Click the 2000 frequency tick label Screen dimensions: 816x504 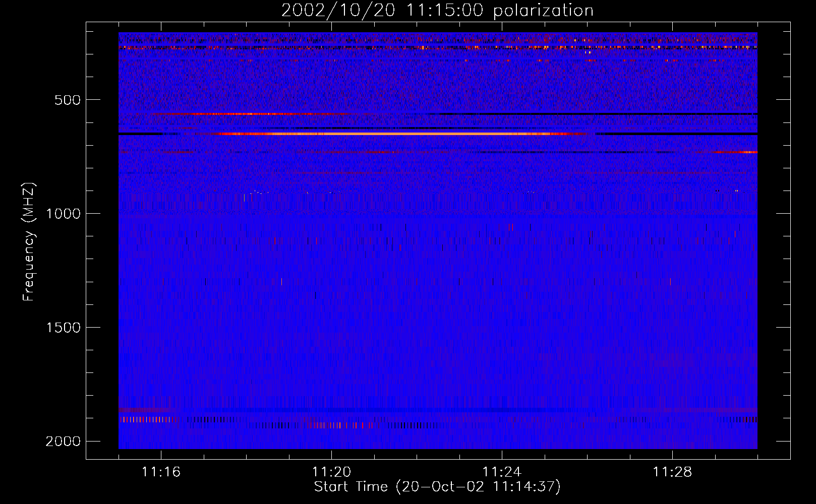[63, 442]
